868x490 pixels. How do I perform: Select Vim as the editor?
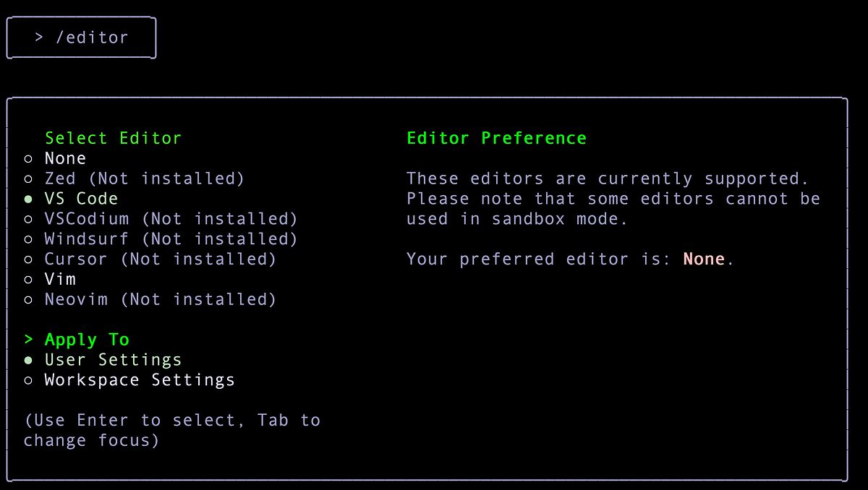(61, 279)
